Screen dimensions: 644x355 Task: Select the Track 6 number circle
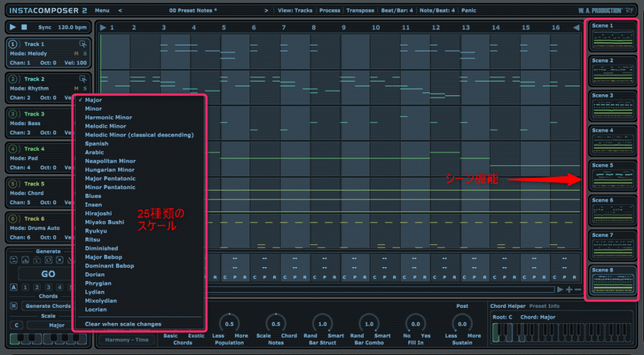(x=14, y=218)
